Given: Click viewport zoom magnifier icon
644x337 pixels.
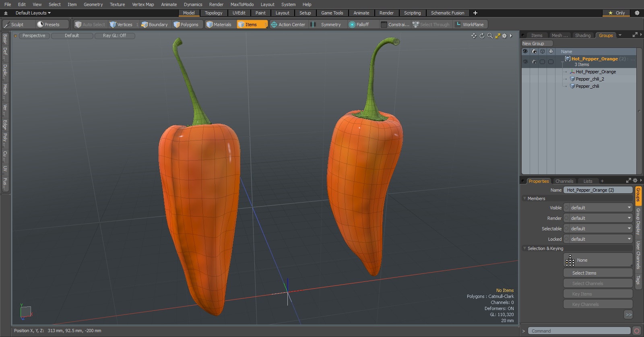Looking at the screenshot, I should (x=490, y=36).
